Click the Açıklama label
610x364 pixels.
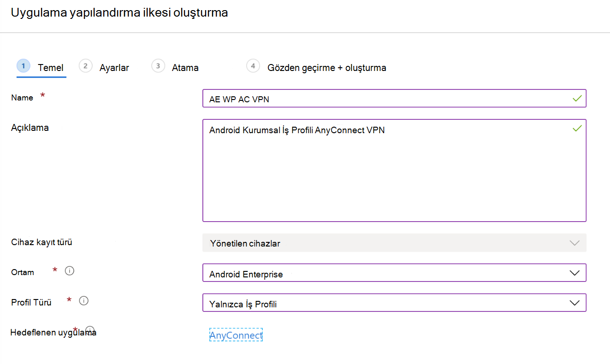pyautogui.click(x=30, y=128)
